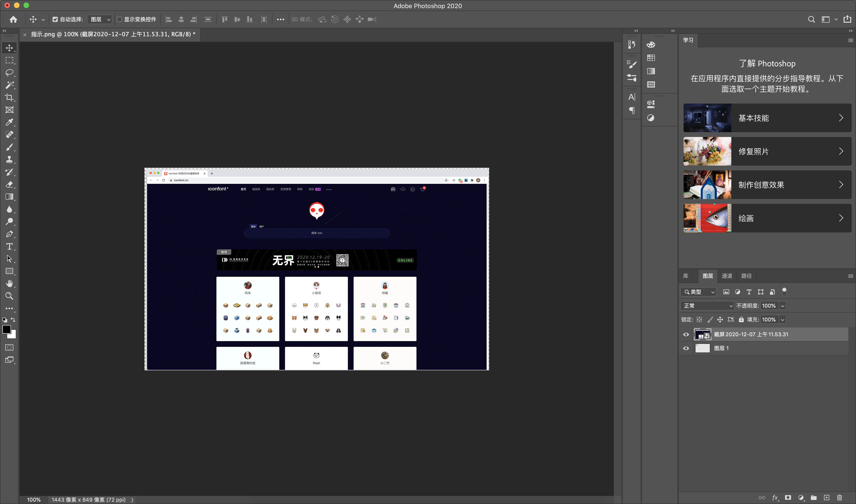Open the layer style fx menu

click(x=775, y=498)
